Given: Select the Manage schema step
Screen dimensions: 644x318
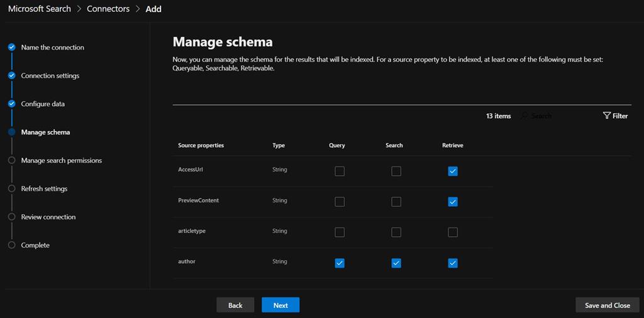Looking at the screenshot, I should point(45,132).
